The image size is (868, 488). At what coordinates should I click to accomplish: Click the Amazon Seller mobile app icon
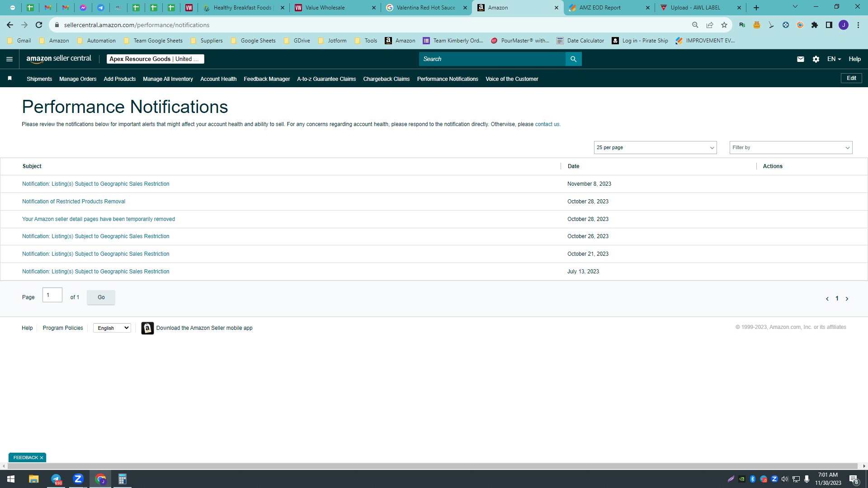click(147, 328)
